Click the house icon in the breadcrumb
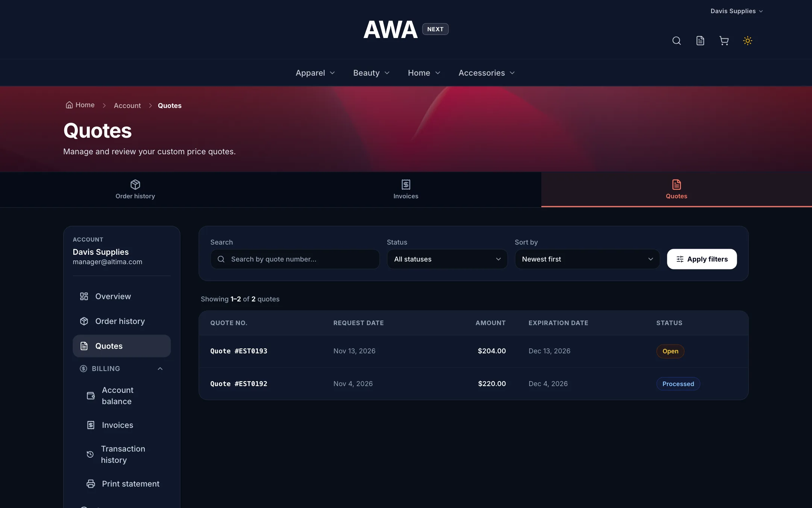This screenshot has height=508, width=812. click(x=69, y=105)
